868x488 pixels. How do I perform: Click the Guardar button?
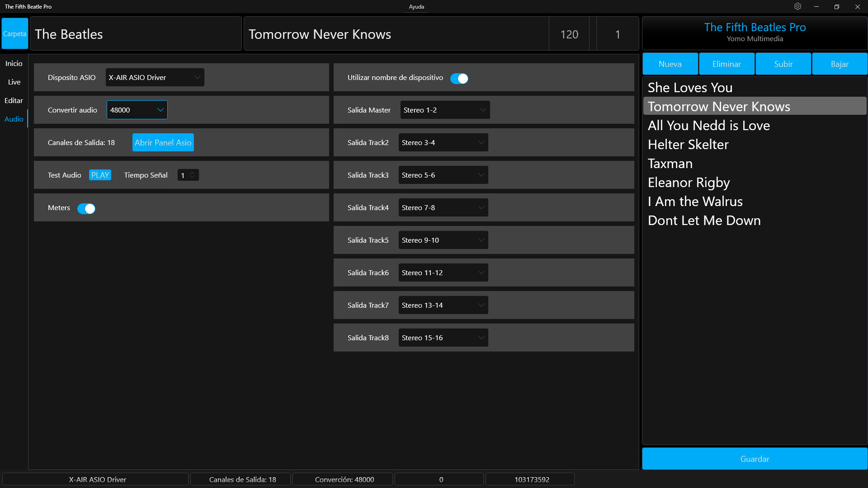click(754, 459)
